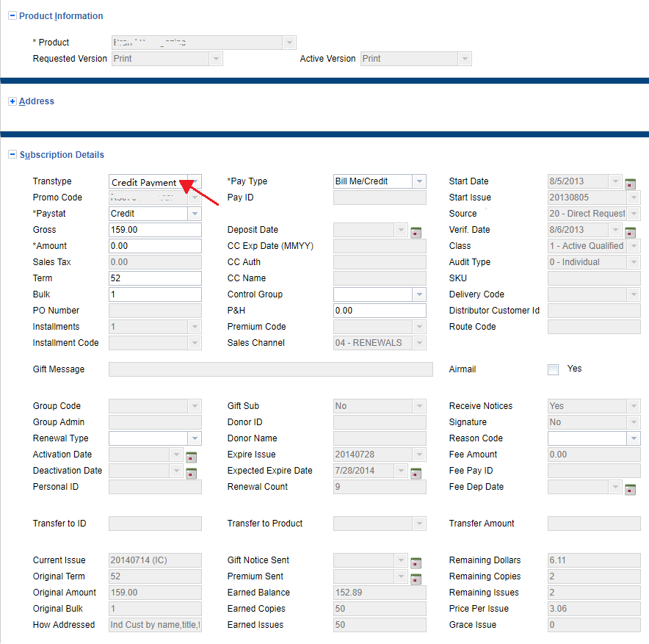The width and height of the screenshot is (649, 644).
Task: Click the Gross amount field
Action: click(x=154, y=230)
